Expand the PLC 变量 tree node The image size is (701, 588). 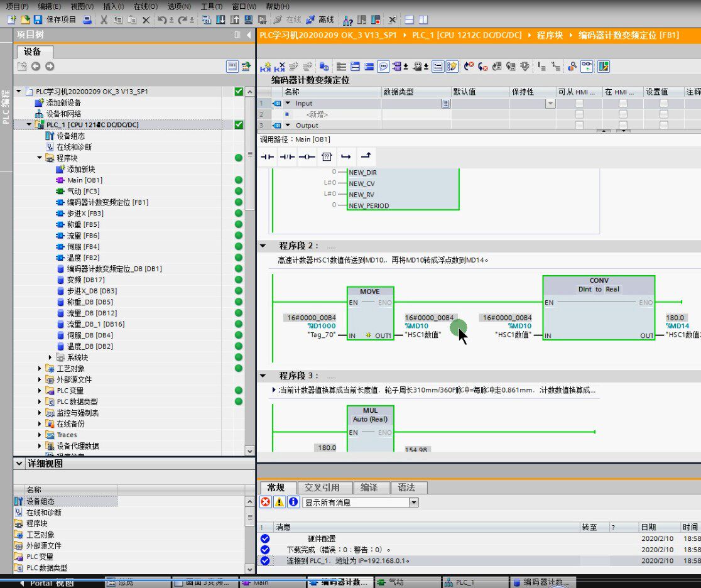point(40,391)
